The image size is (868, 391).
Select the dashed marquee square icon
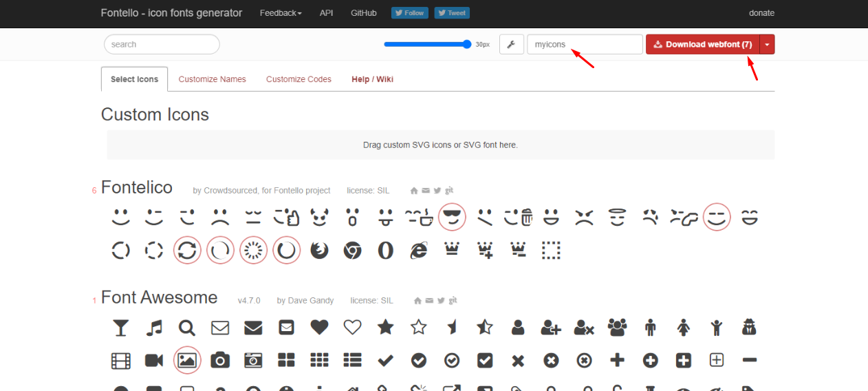(551, 251)
